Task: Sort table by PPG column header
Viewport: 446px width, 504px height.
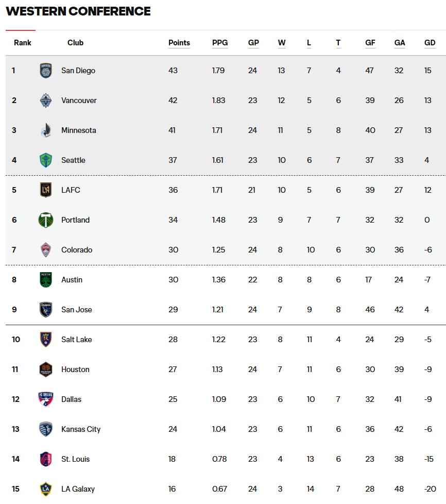Action: click(x=220, y=43)
